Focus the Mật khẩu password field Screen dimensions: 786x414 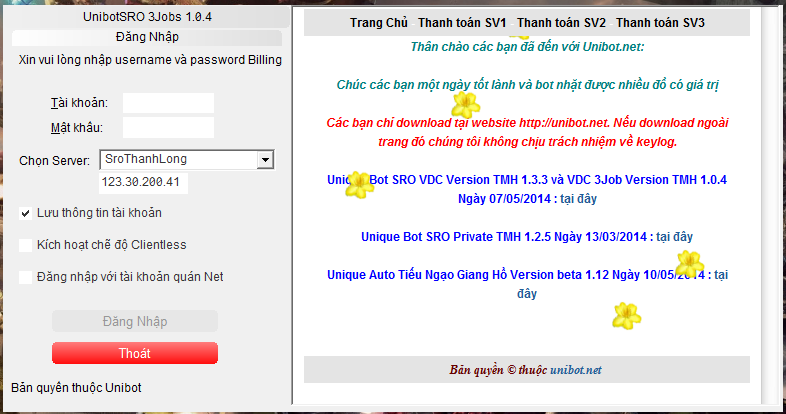coord(168,127)
